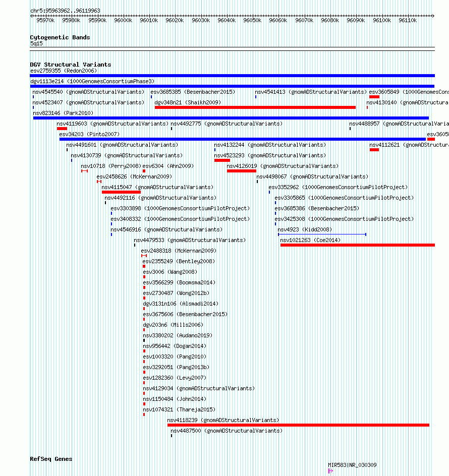The height and width of the screenshot is (476, 449).
Task: Click nsv4546916 gnomAD variant label
Action: (166, 229)
